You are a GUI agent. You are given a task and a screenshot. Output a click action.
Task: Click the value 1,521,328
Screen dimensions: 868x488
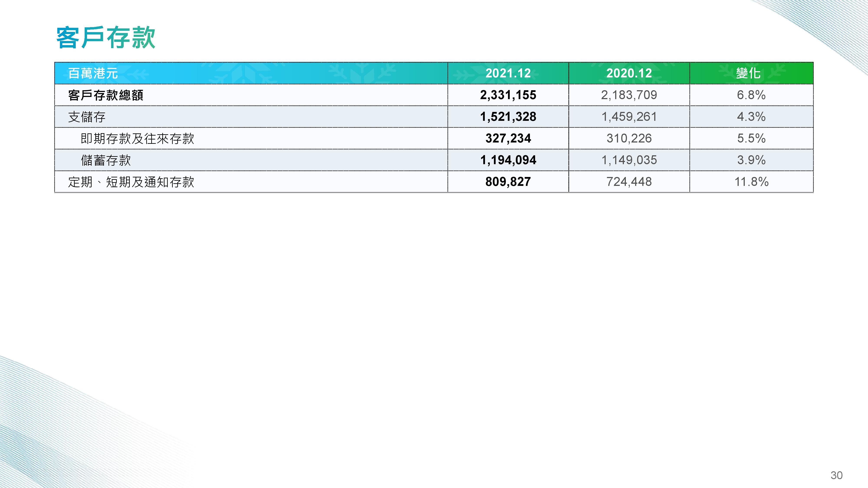[508, 117]
